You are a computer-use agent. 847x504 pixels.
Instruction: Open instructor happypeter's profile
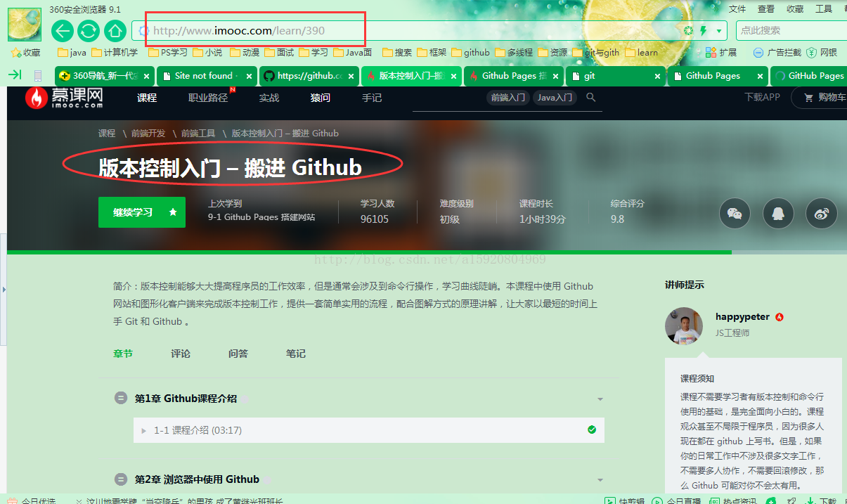click(742, 317)
